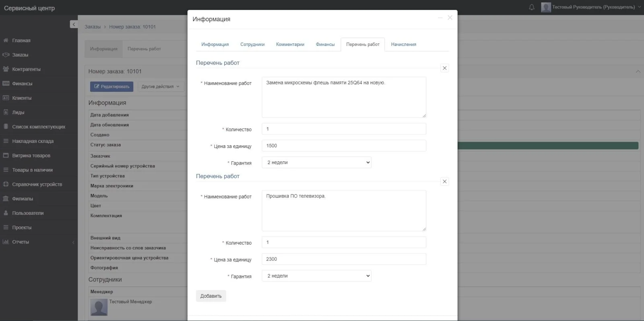Open Отчеты in the sidebar

pos(20,242)
